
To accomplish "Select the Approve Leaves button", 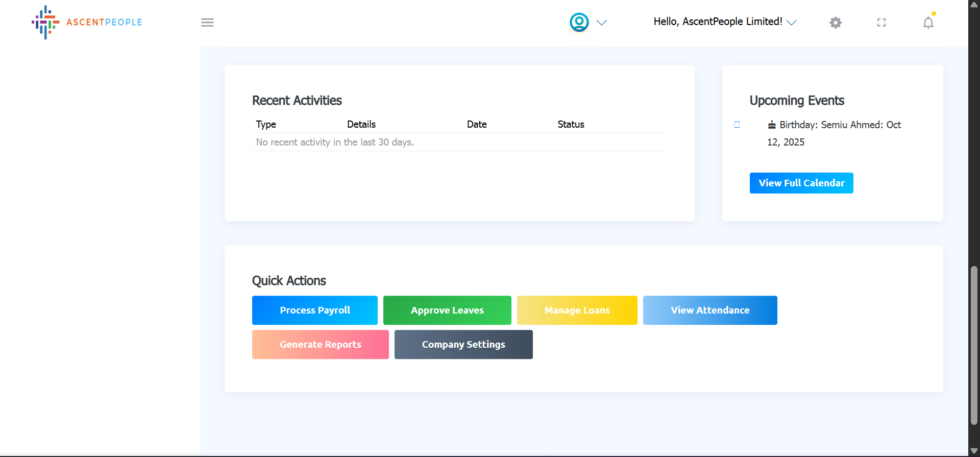I will [x=447, y=310].
